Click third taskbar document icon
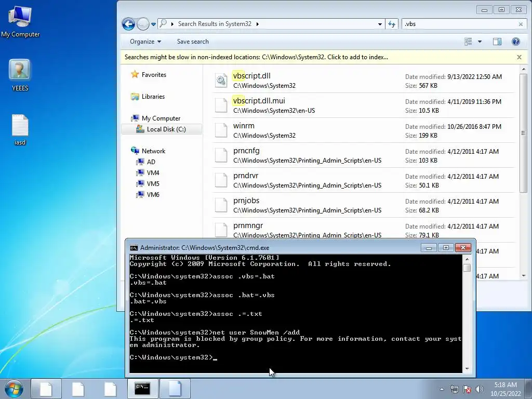The image size is (532, 399). (110, 389)
